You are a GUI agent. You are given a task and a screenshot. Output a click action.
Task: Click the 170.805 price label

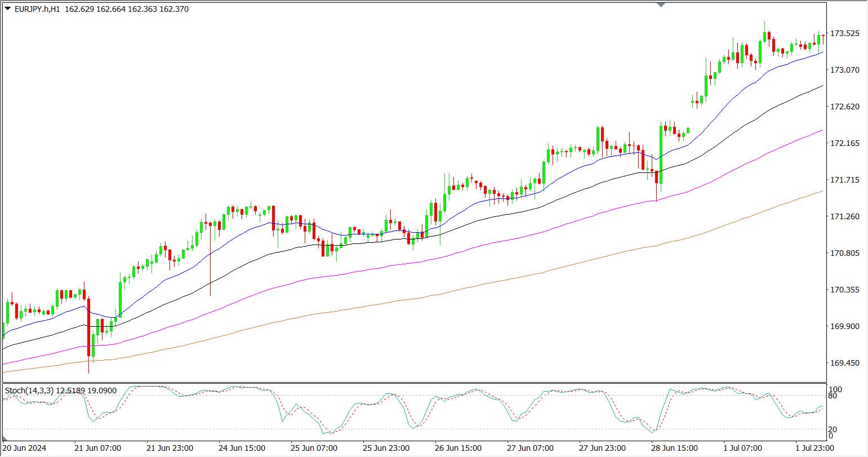click(845, 253)
